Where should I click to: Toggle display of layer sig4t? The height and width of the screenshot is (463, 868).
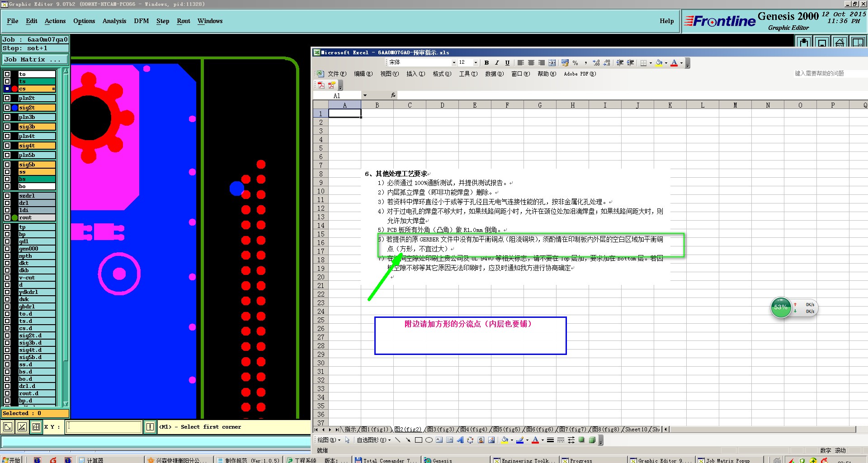pos(7,146)
